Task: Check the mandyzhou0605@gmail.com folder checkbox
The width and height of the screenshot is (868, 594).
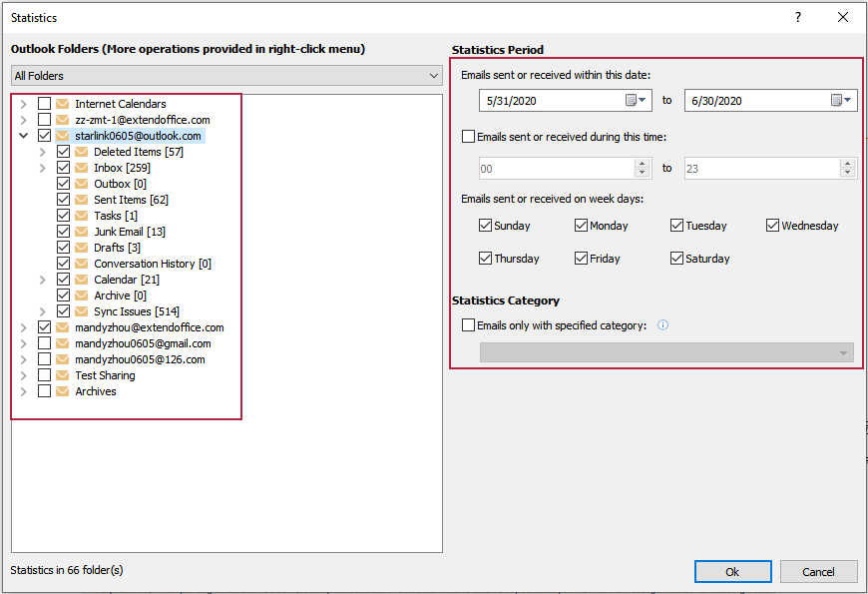Action: (44, 343)
